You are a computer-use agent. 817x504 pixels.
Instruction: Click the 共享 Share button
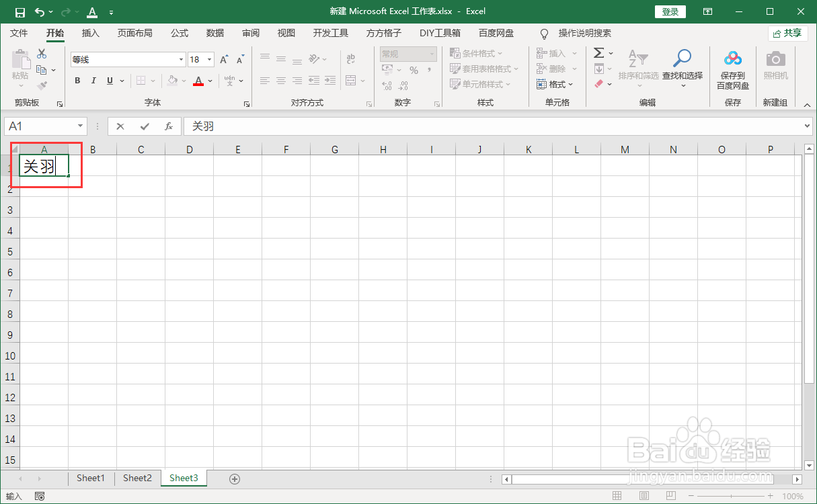click(x=788, y=34)
